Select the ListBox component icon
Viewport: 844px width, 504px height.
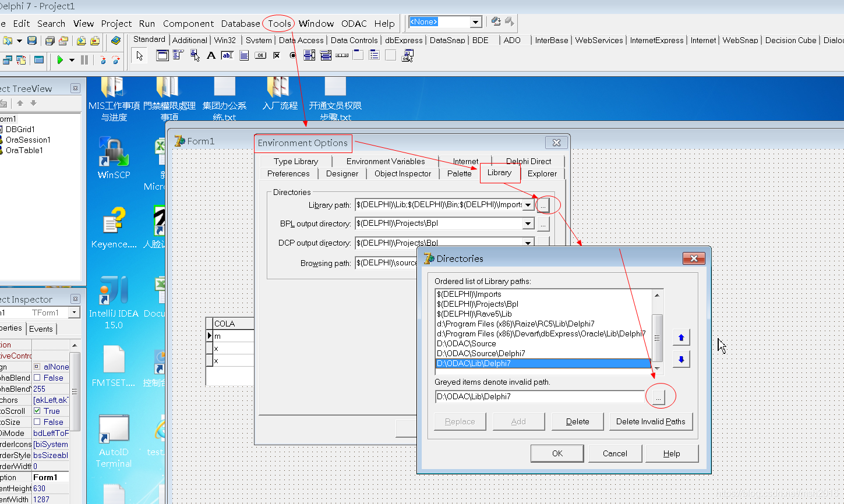tap(309, 55)
